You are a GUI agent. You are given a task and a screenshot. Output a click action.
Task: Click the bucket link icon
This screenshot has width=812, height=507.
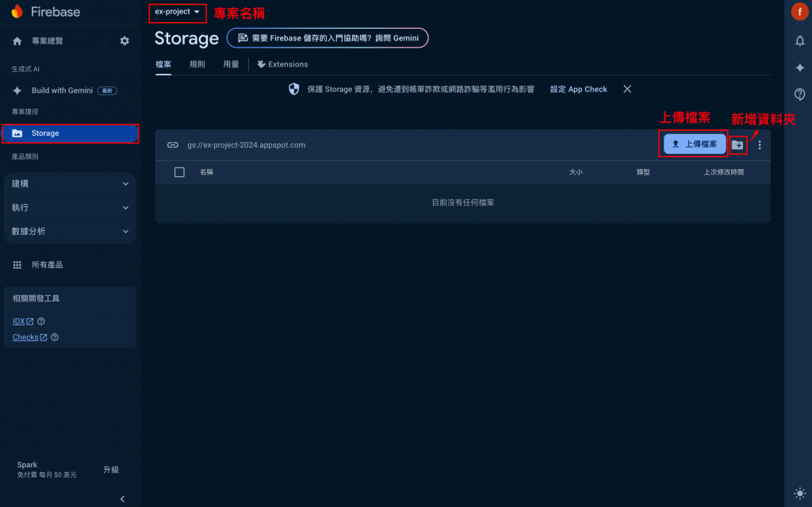point(172,145)
